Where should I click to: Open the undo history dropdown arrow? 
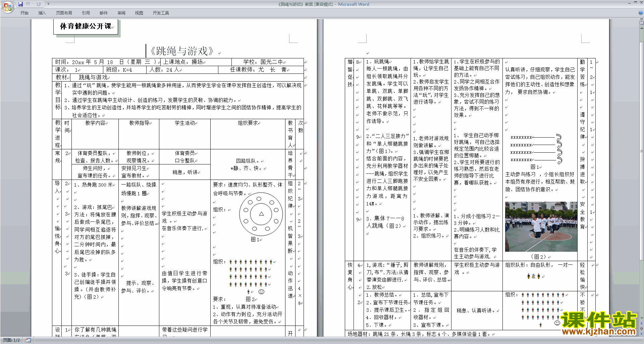click(x=33, y=4)
